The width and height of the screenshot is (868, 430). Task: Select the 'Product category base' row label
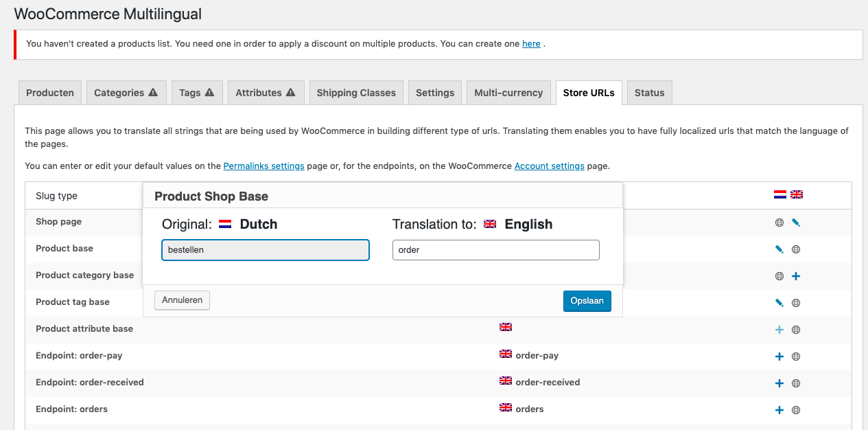85,275
